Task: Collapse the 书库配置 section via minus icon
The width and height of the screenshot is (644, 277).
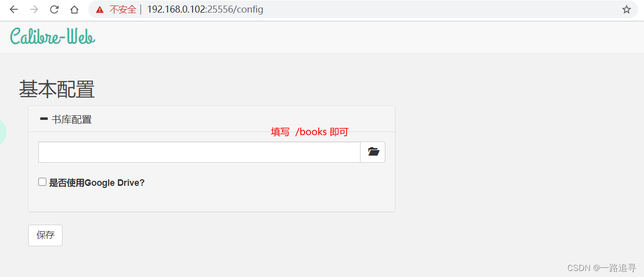Action: (44, 119)
